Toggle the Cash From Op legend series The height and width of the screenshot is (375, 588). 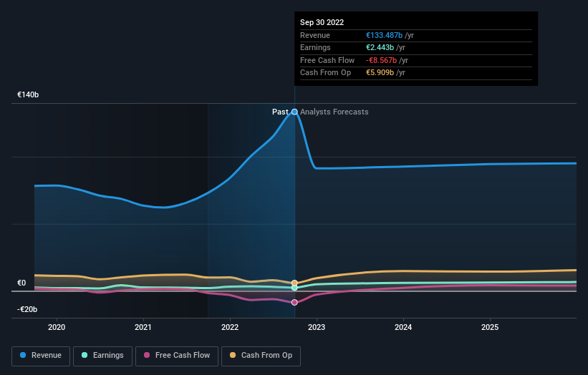tap(261, 356)
